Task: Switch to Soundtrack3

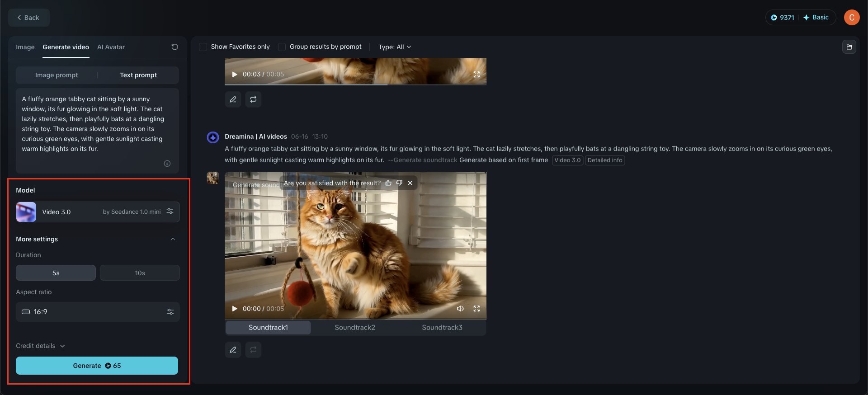Action: point(442,328)
